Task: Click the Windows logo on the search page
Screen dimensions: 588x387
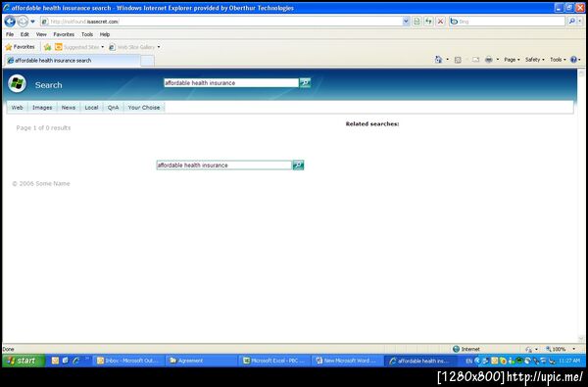Action: [x=17, y=83]
